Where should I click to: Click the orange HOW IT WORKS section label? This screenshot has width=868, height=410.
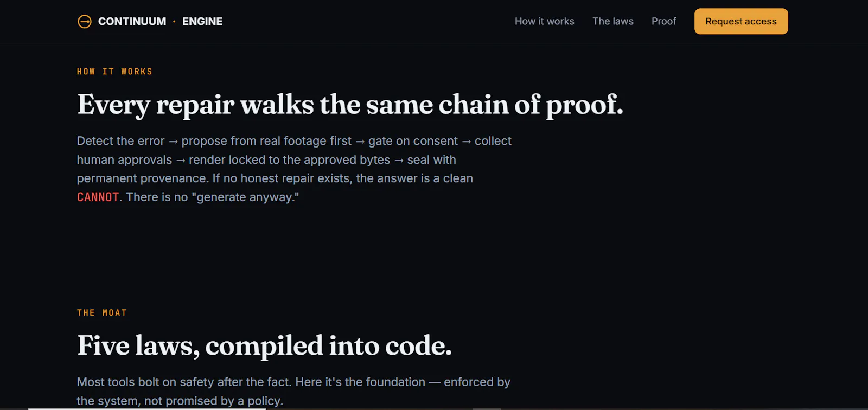(114, 72)
